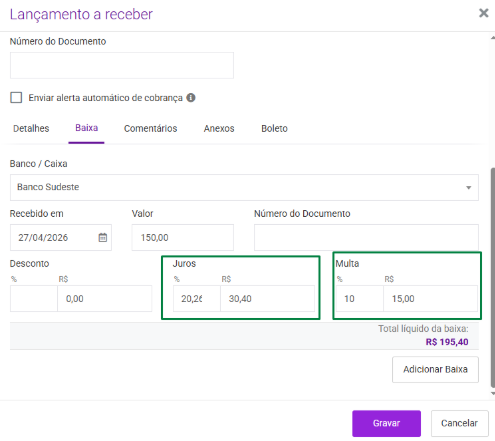Click the Cancelar button
This screenshot has width=495, height=441.
coord(459,423)
